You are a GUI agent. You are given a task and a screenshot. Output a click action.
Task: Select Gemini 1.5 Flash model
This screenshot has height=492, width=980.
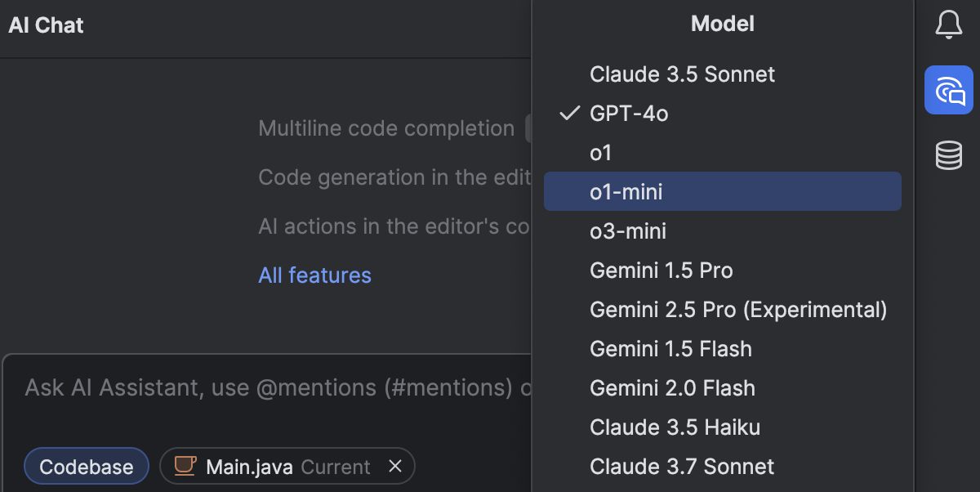click(670, 348)
